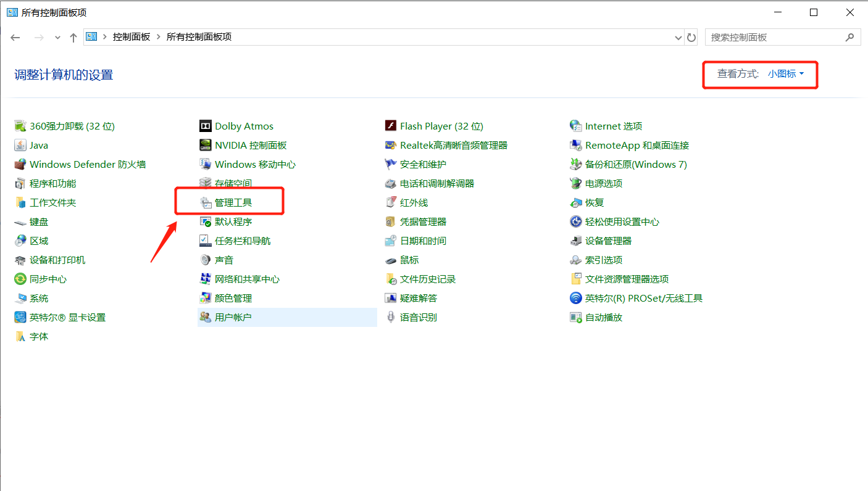868x491 pixels.
Task: Open the 管理工具 icon
Action: (x=206, y=203)
